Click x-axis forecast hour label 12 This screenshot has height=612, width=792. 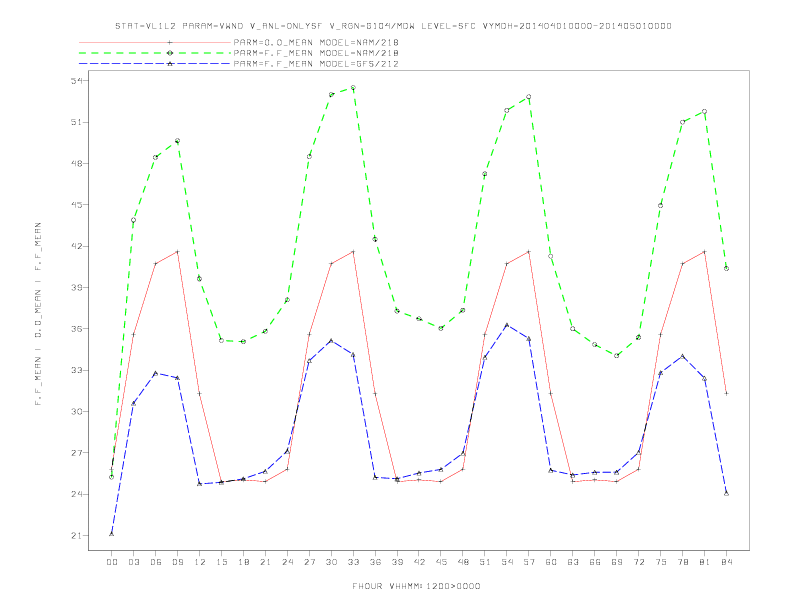200,562
